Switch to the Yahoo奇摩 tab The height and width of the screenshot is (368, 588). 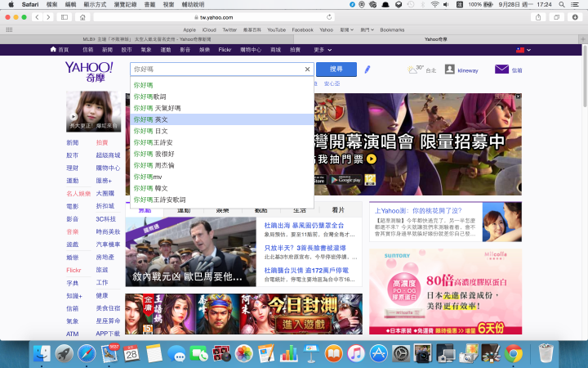coord(436,39)
